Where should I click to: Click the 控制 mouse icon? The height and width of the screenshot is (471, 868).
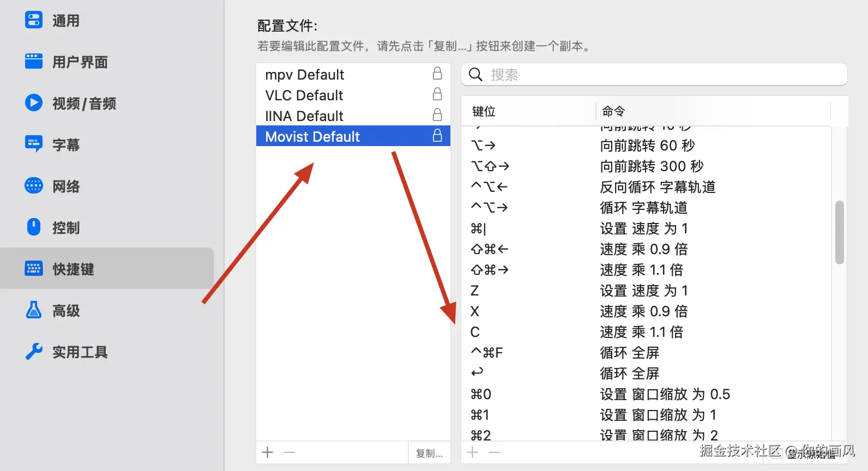coord(34,227)
